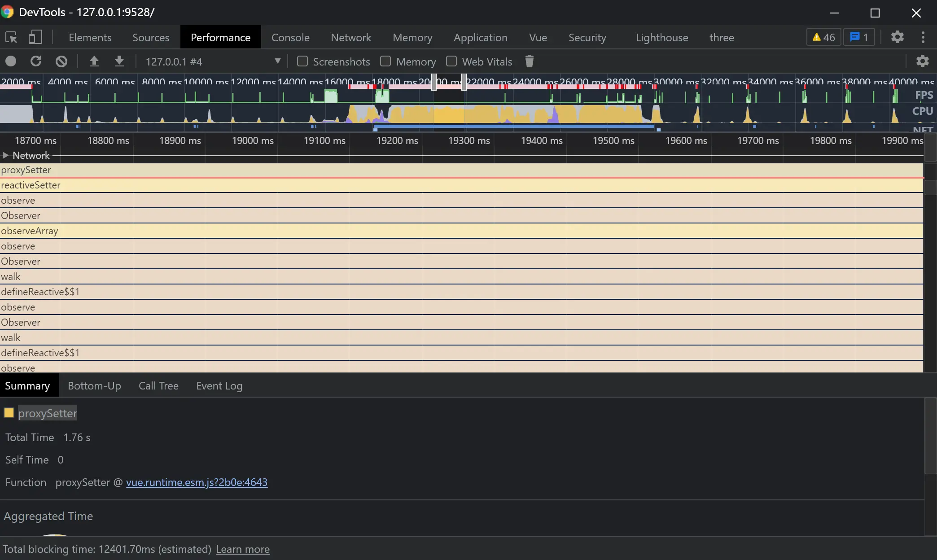Click the export profile data icon
Image resolution: width=937 pixels, height=560 pixels.
[x=118, y=61]
